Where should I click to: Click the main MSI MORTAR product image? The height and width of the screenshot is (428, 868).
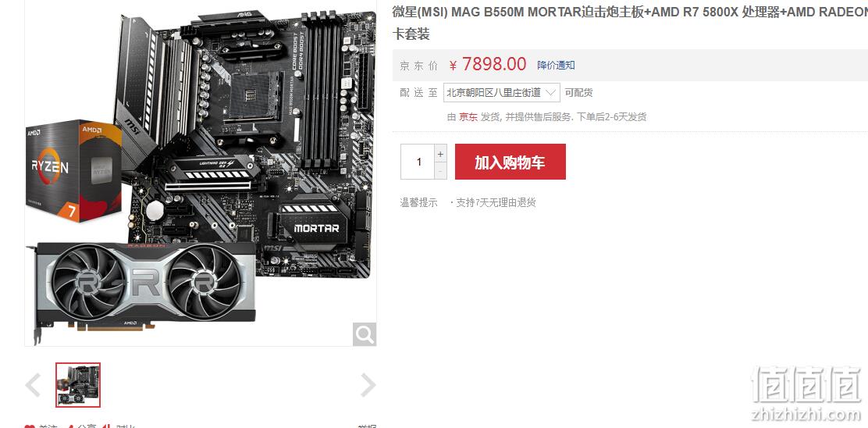201,173
